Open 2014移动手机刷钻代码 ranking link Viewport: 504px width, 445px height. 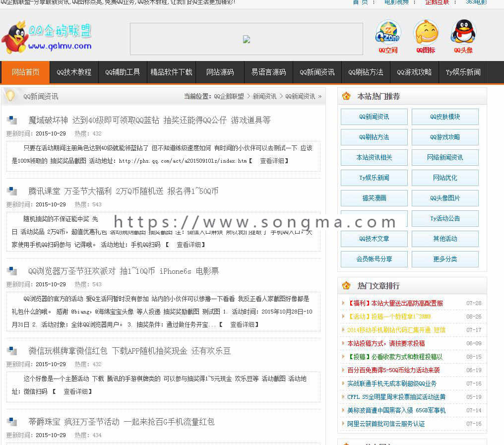pyautogui.click(x=396, y=330)
